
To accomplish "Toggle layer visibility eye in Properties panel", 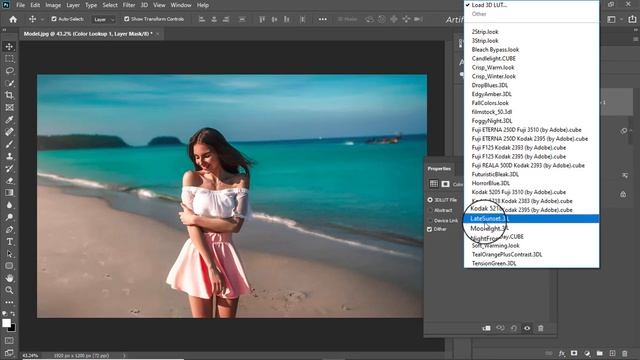I will point(527,328).
